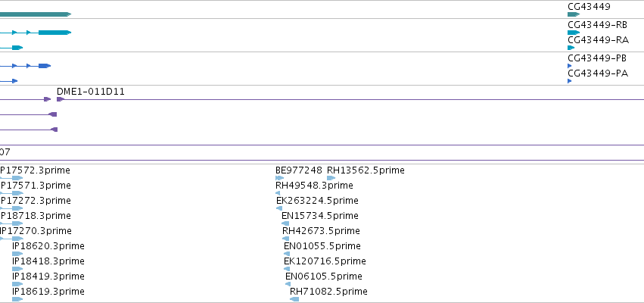Click the EK263224.5prime label
Image resolution: width=644 pixels, height=303 pixels.
tap(317, 201)
